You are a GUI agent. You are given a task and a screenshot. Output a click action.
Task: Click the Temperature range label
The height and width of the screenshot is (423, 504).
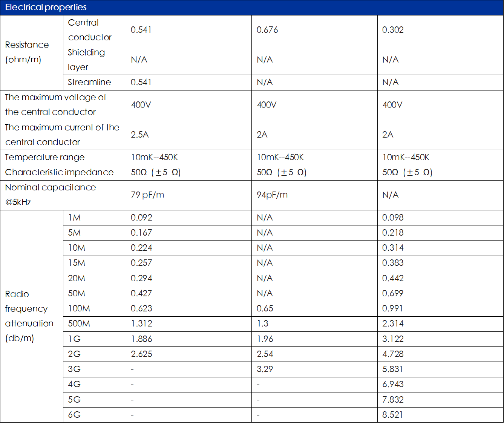tap(45, 157)
